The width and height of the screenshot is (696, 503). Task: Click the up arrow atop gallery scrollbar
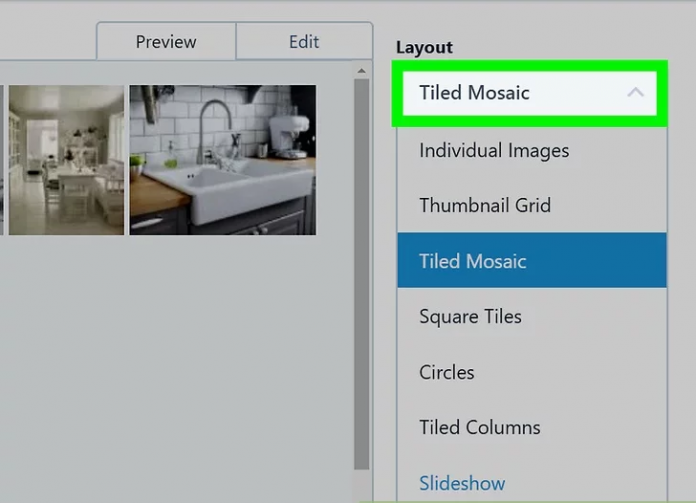[x=362, y=72]
